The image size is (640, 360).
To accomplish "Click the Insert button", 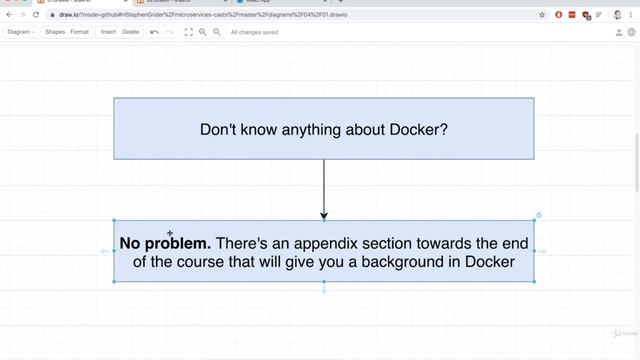I will pyautogui.click(x=108, y=32).
